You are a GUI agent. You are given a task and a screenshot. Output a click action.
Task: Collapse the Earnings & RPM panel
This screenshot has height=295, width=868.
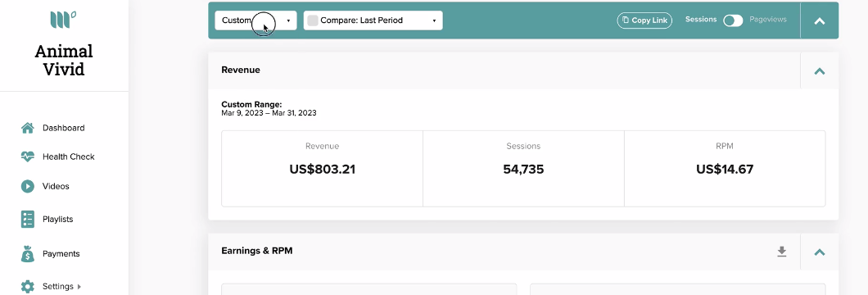pos(820,252)
